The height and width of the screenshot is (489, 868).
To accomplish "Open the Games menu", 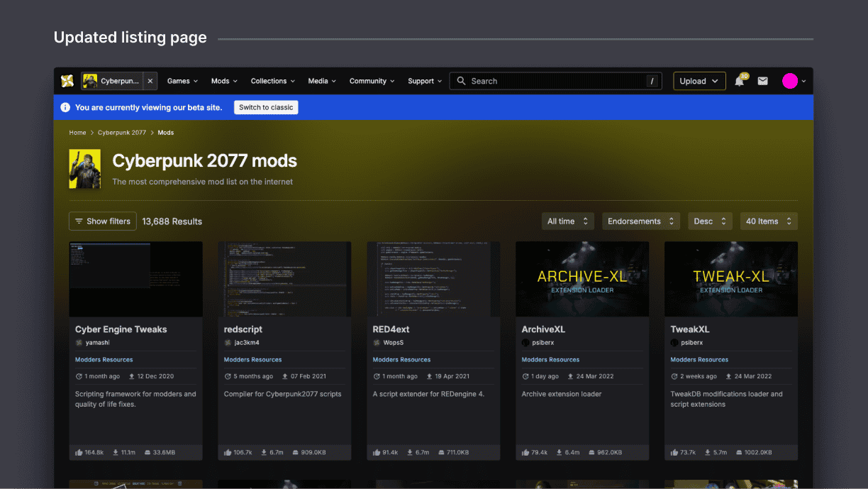I will [182, 81].
